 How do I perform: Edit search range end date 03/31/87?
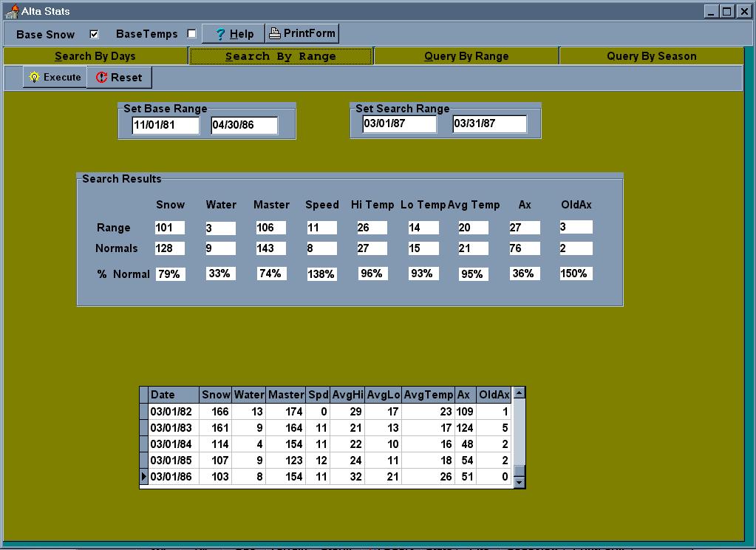489,123
